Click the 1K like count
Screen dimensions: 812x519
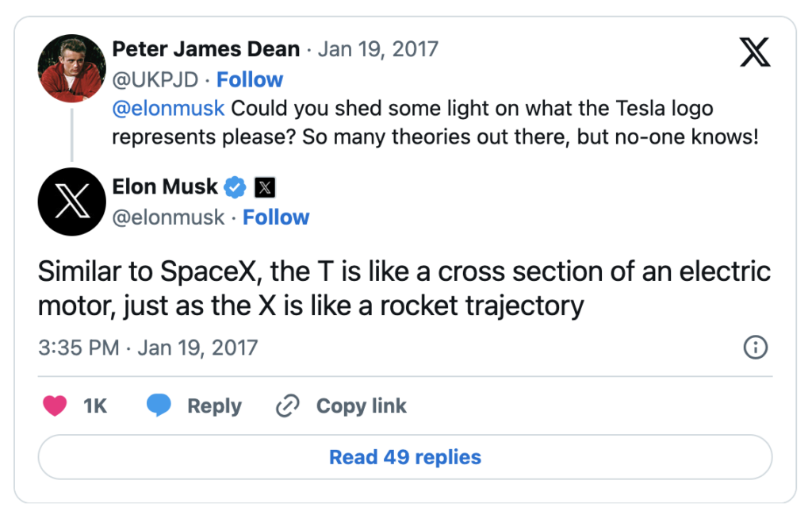95,406
